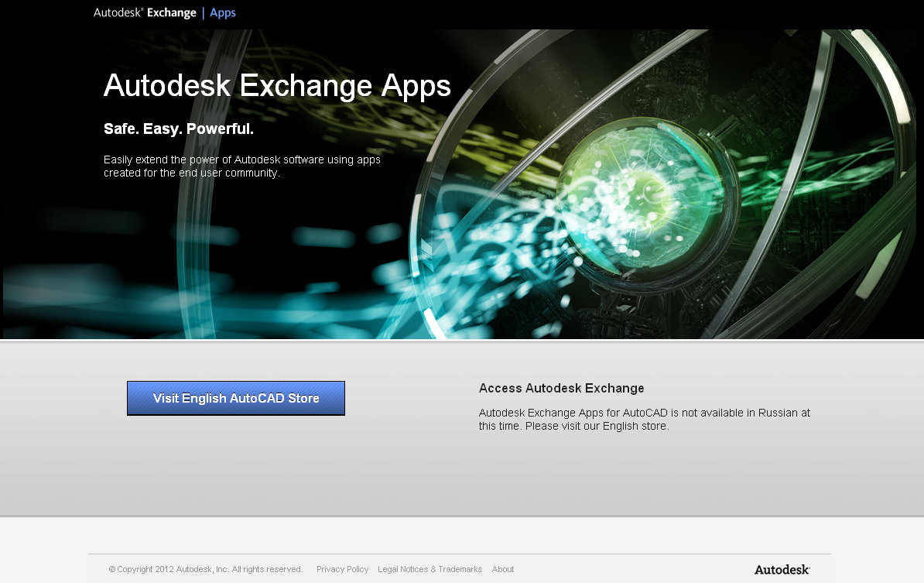924x583 pixels.
Task: Click the easily extend description text
Action: tap(241, 166)
